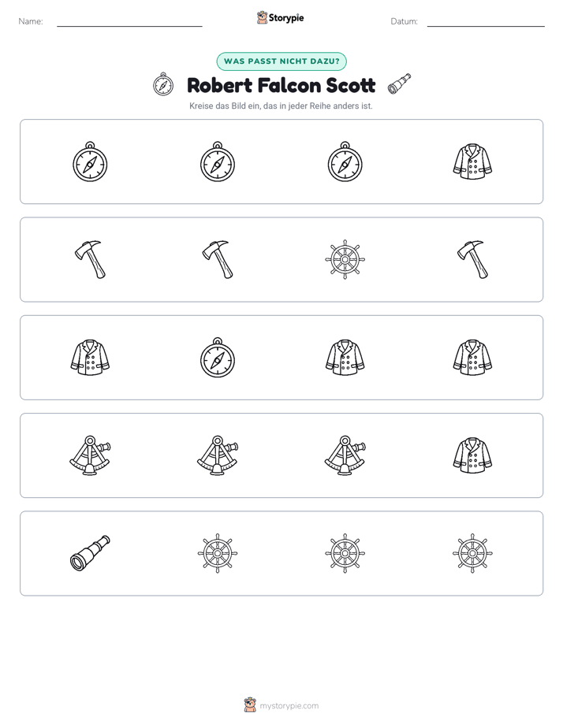This screenshot has width=563, height=728.
Task: Open the mystorypie.com footer link
Action: click(x=289, y=706)
